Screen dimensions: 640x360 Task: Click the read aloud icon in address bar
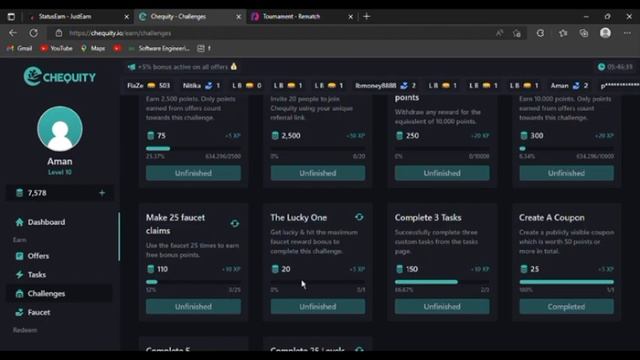(499, 33)
